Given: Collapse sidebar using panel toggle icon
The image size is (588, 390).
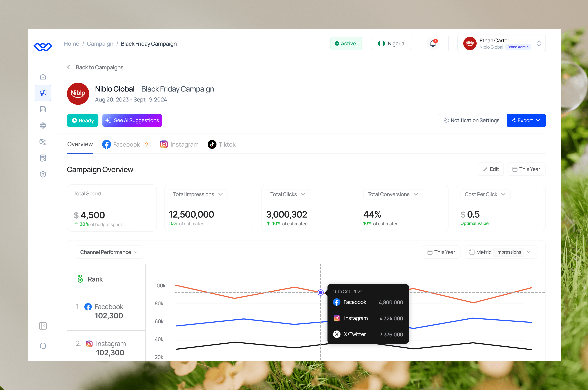Looking at the screenshot, I should click(x=43, y=326).
